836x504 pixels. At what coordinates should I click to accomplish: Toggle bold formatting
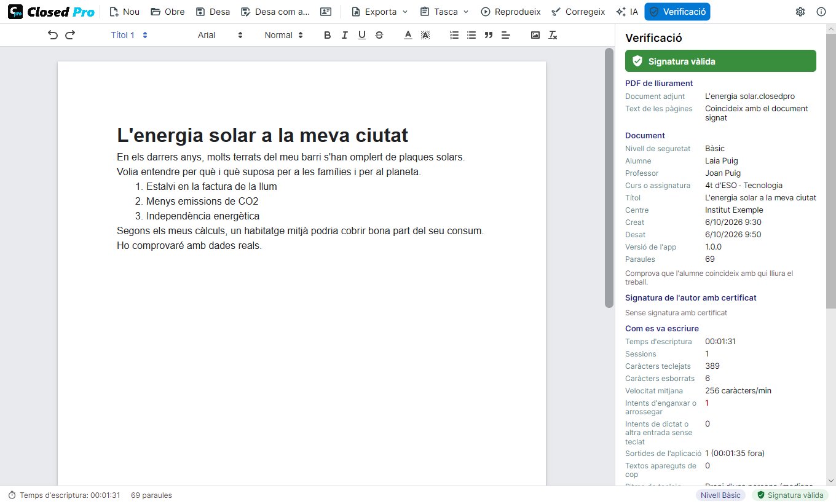point(328,35)
